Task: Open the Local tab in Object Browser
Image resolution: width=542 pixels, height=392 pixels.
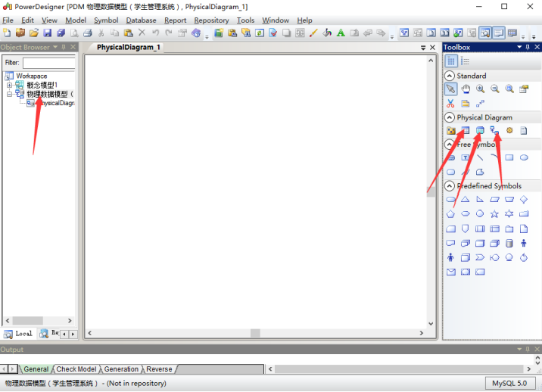Action: pos(19,333)
